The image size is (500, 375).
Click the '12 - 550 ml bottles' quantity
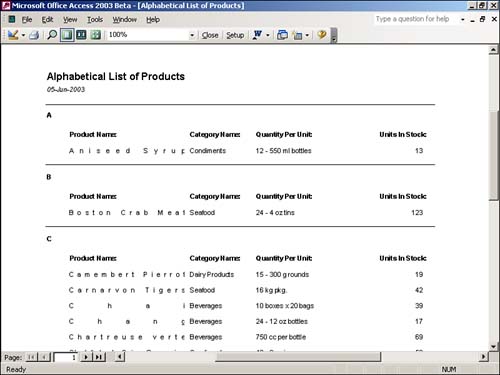click(x=283, y=151)
